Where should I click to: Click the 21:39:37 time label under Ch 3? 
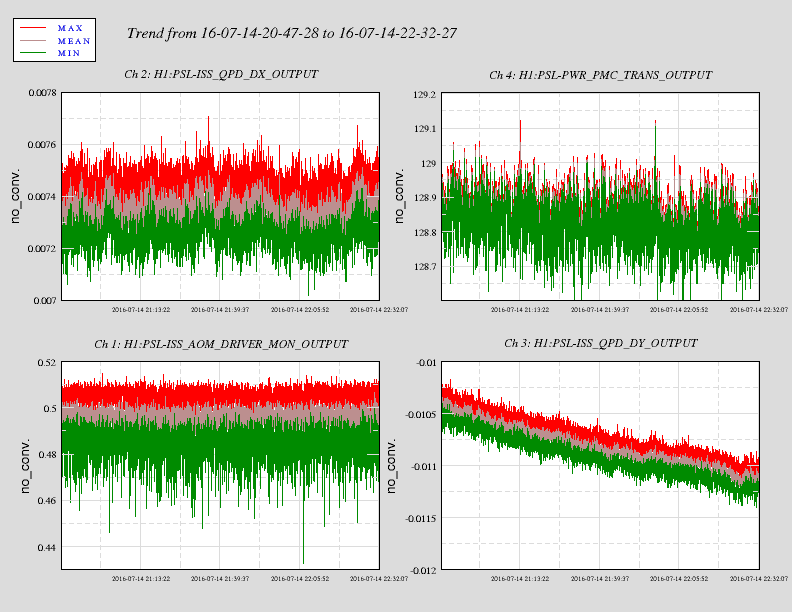[600, 579]
